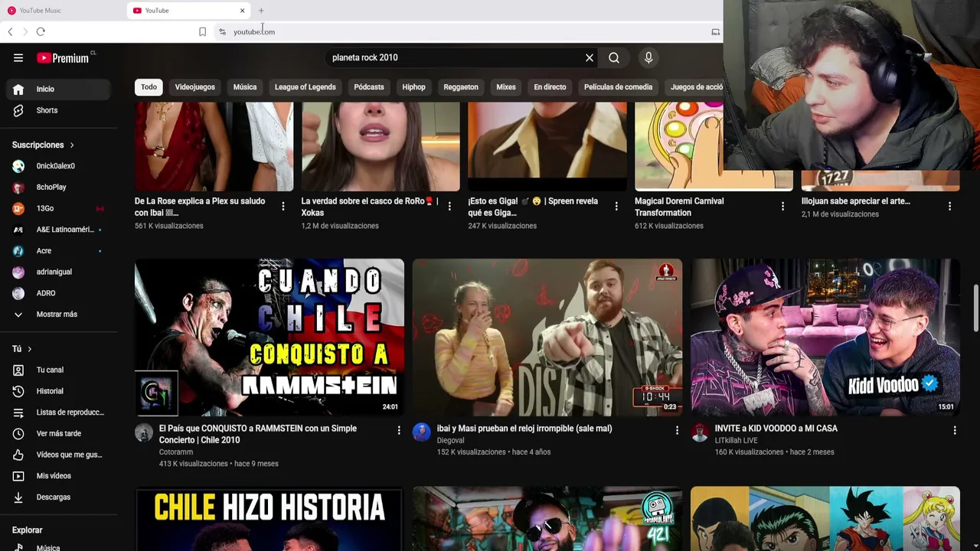This screenshot has width=980, height=551.
Task: Clear the search text with the X
Action: tap(590, 57)
